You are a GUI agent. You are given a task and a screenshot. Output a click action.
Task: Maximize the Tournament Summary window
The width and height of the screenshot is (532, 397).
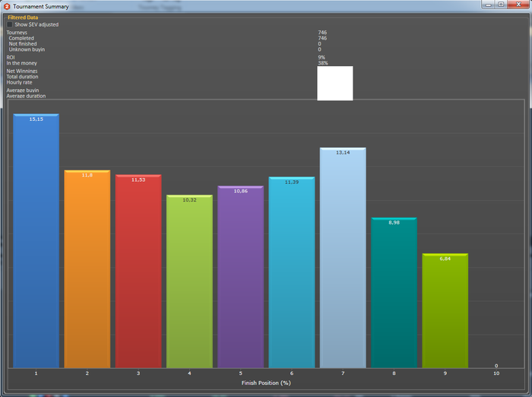pos(501,5)
